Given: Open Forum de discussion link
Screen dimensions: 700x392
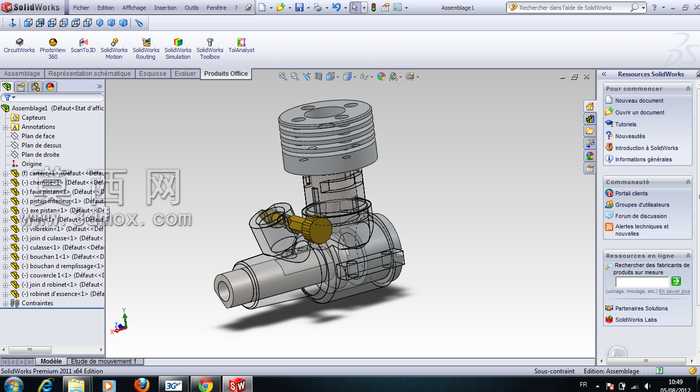Looking at the screenshot, I should point(641,216).
